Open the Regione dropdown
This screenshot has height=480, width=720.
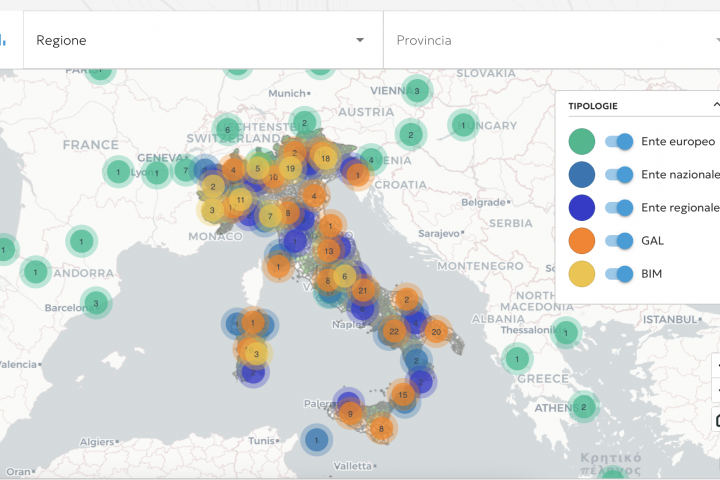coord(200,40)
